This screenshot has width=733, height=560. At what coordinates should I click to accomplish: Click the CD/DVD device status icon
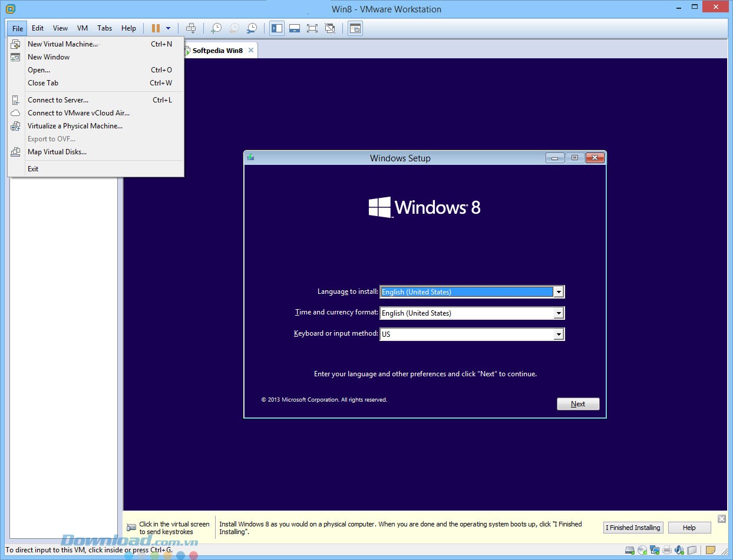click(x=642, y=550)
